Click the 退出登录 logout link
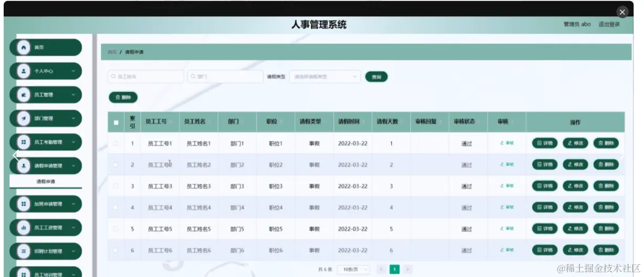Image resolution: width=644 pixels, height=277 pixels. 609,24
